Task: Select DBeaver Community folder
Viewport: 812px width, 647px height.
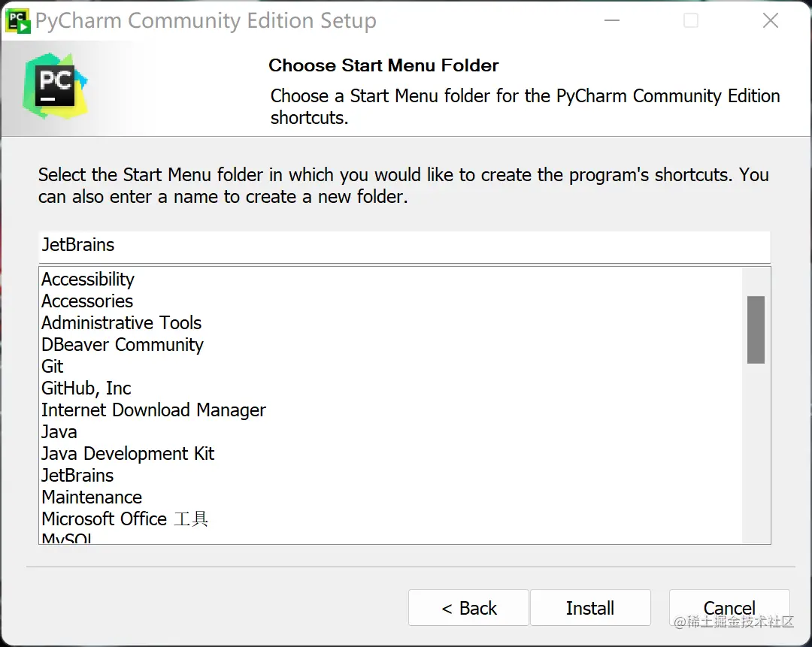Action: pos(123,345)
